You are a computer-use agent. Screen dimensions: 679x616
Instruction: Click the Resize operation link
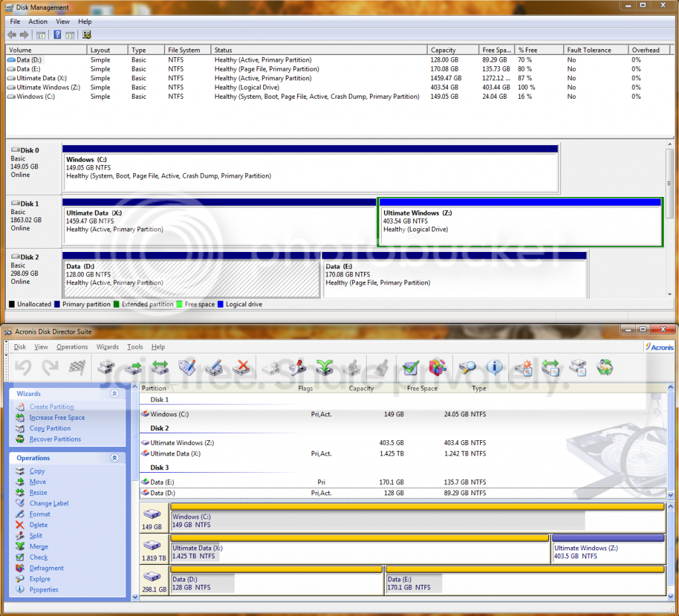point(38,493)
